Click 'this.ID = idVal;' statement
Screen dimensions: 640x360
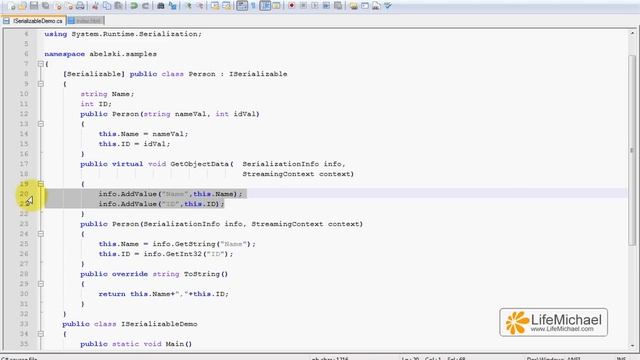[x=134, y=144]
